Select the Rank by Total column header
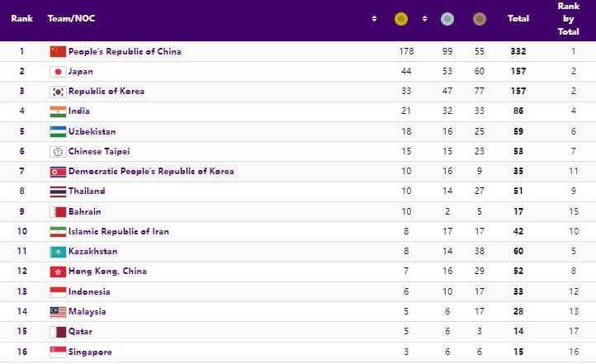 click(568, 19)
